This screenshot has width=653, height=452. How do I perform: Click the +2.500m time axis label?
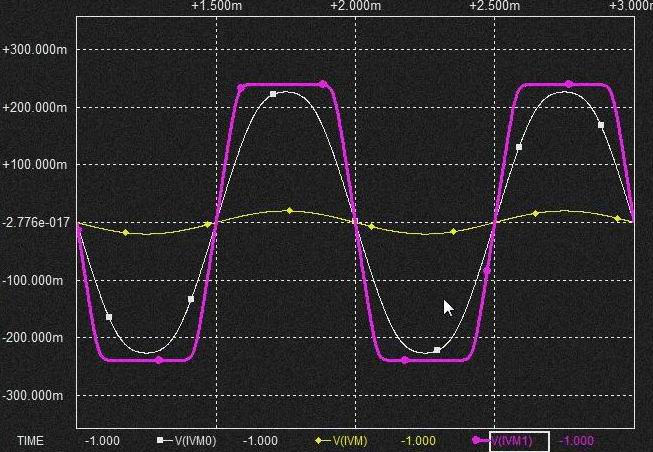(x=494, y=6)
